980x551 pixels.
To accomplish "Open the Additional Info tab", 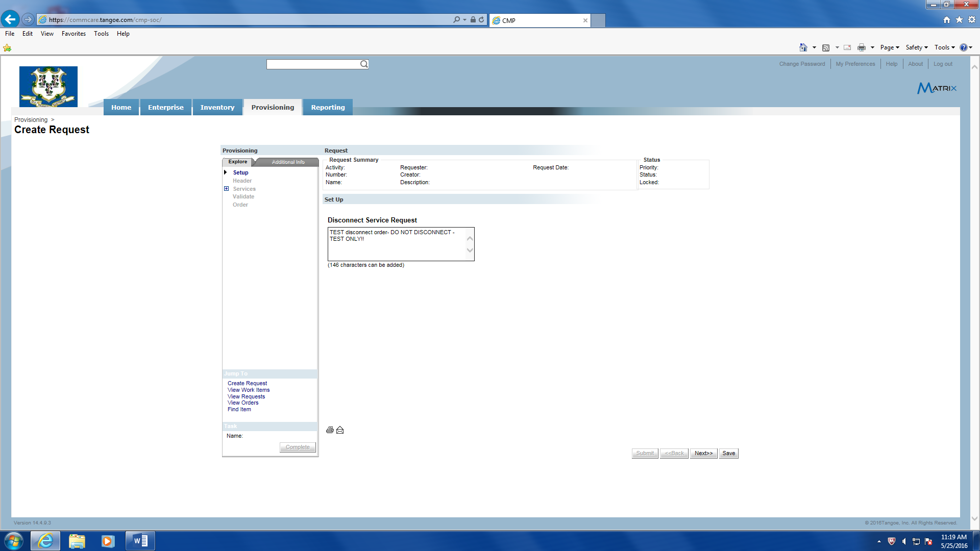I will tap(288, 162).
